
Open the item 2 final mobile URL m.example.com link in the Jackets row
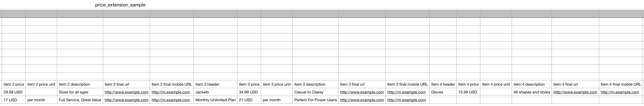coord(171,92)
